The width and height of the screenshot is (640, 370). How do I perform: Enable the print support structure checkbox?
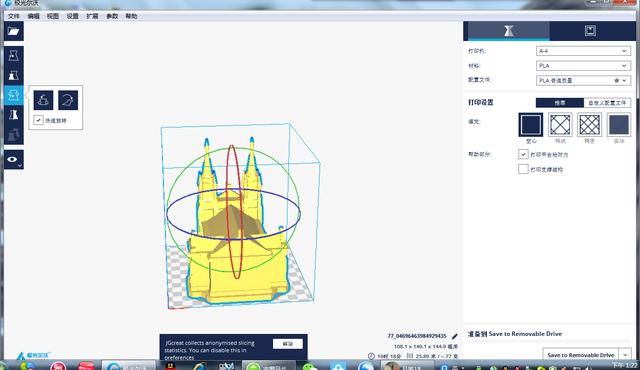(x=523, y=169)
